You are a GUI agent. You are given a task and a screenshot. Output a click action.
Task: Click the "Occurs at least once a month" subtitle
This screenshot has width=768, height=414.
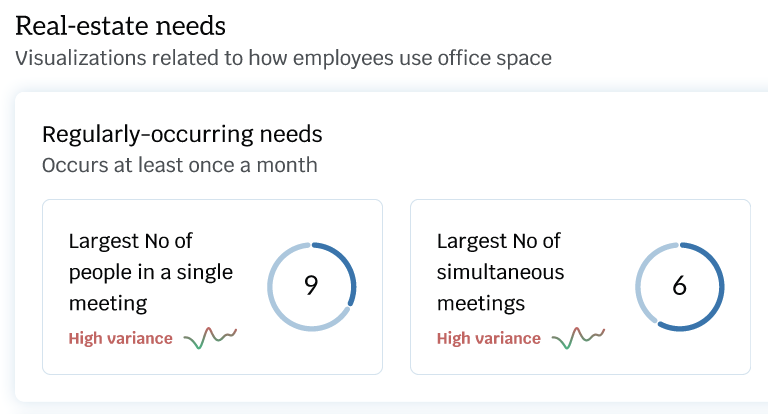179,164
